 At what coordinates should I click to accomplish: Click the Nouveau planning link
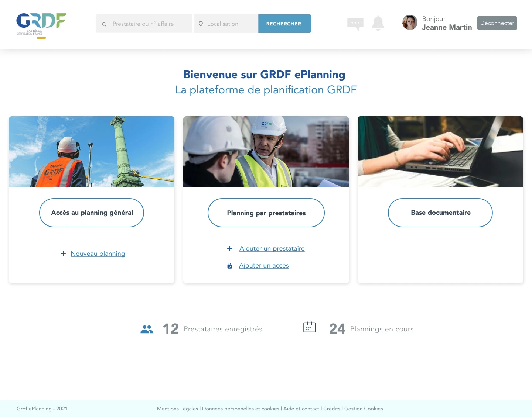tap(98, 254)
